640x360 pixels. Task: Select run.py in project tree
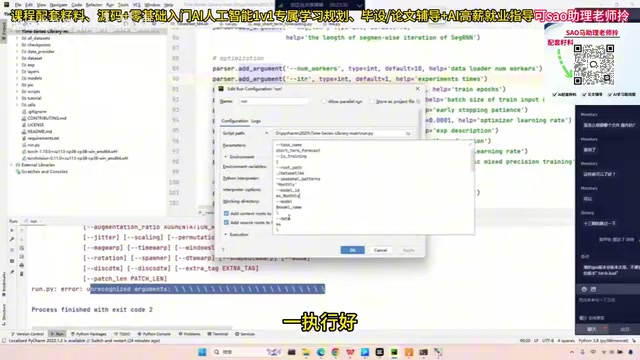33,145
